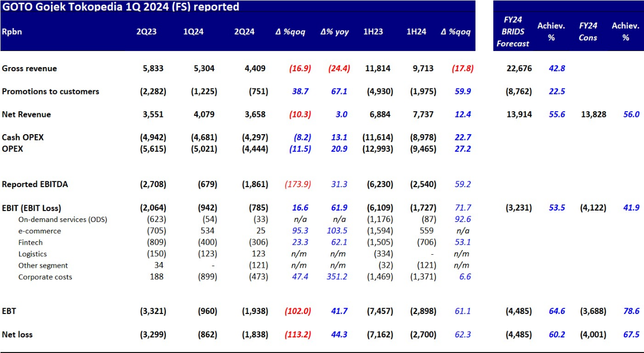644x353 pixels.
Task: Click the '1H24' column header
Action: pos(416,32)
